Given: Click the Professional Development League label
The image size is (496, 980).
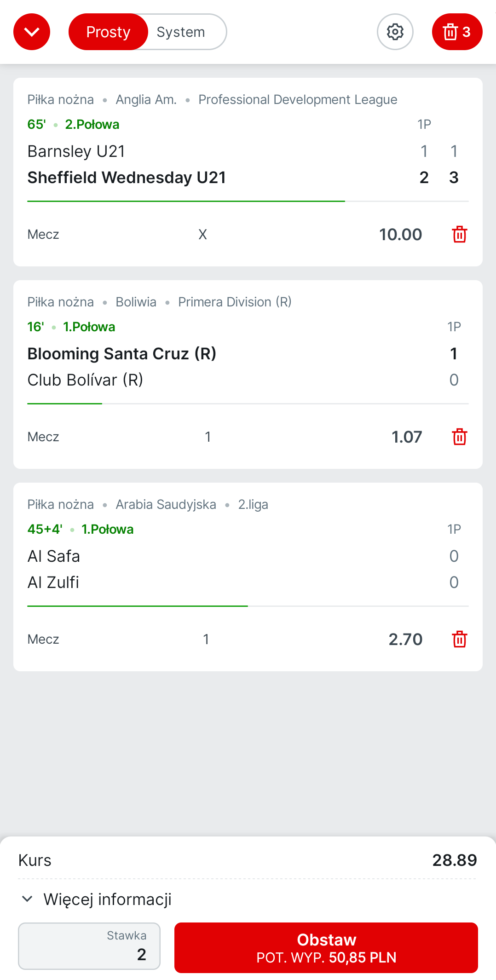Looking at the screenshot, I should [298, 99].
